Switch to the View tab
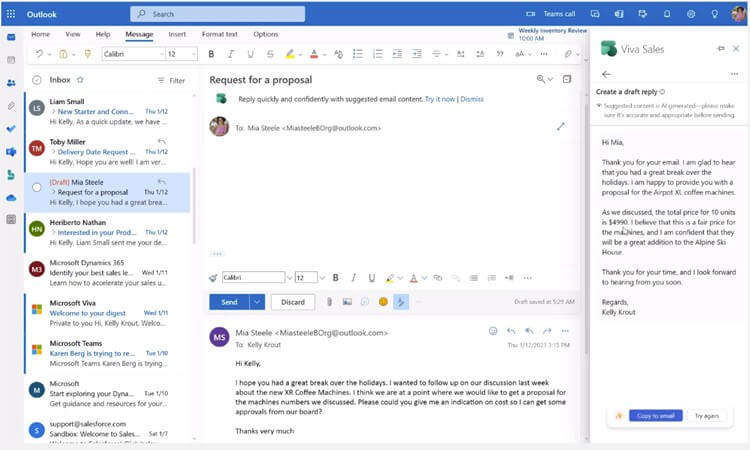 click(73, 34)
